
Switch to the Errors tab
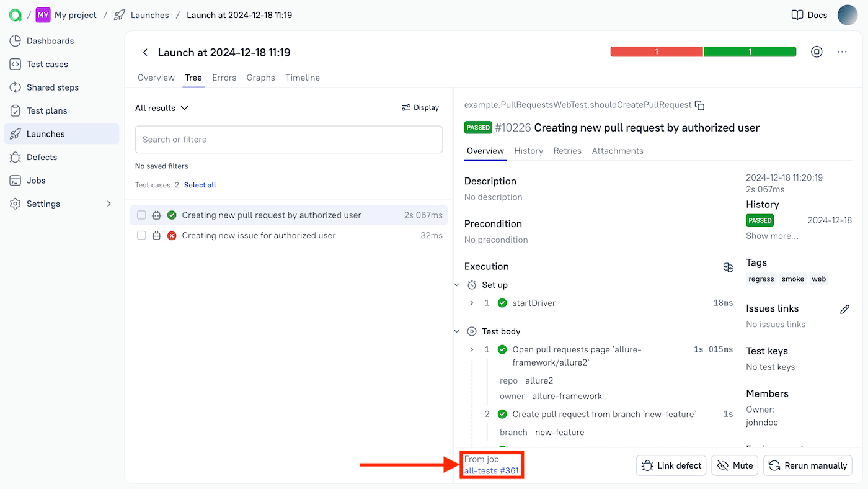point(224,78)
